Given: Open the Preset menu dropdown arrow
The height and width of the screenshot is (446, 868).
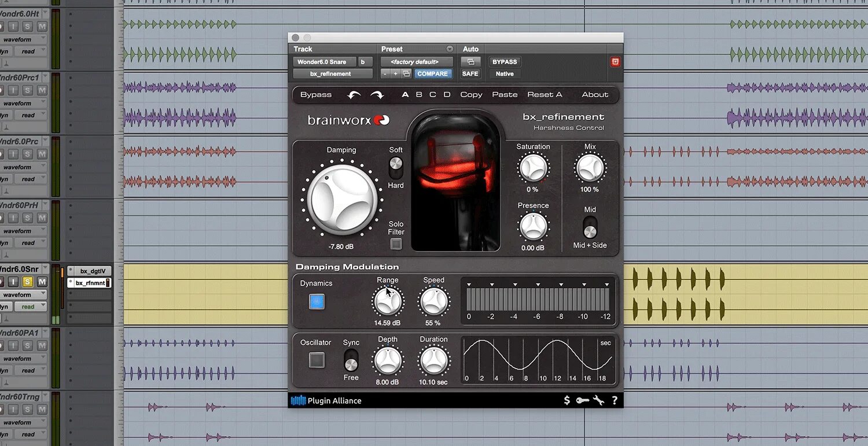Looking at the screenshot, I should click(450, 49).
